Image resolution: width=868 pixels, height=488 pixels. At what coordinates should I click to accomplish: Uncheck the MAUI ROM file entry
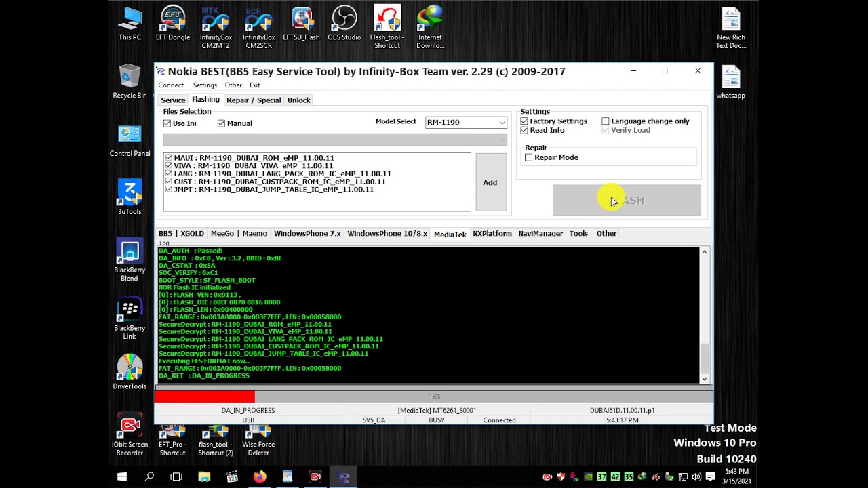(x=168, y=158)
